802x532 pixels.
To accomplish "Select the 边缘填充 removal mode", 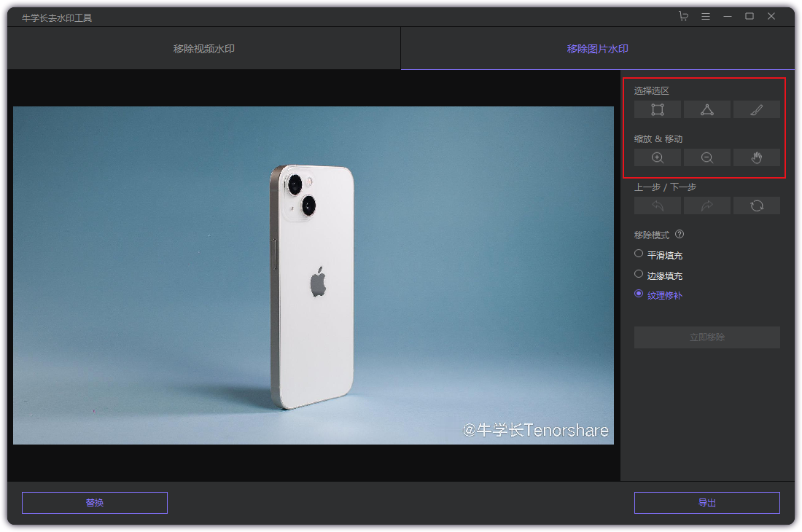I will (659, 275).
